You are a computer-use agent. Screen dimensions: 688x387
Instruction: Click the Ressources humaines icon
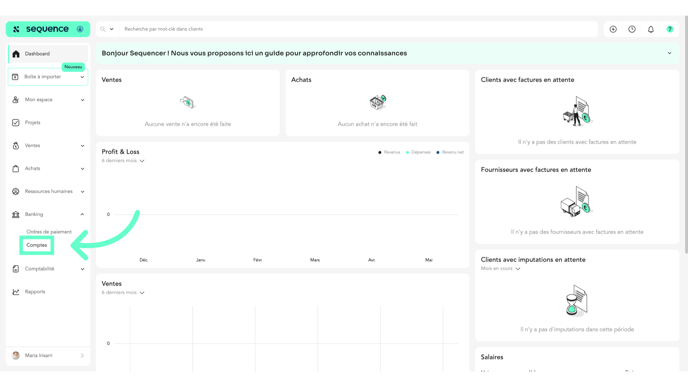(x=15, y=191)
